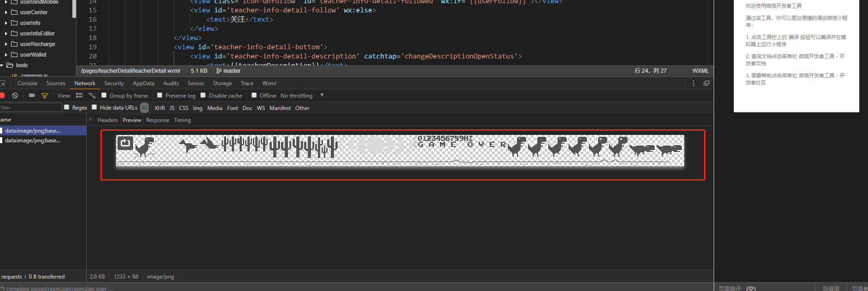
Task: Click the network Filter text field
Action: click(x=30, y=107)
